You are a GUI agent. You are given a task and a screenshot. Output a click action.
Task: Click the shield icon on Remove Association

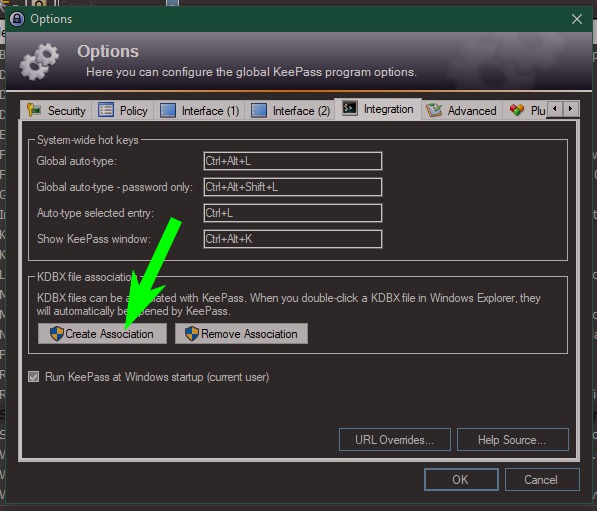pyautogui.click(x=192, y=334)
